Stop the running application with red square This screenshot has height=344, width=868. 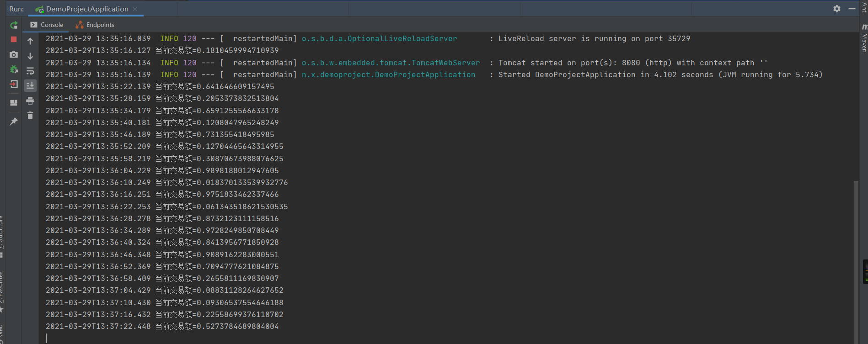coord(14,40)
